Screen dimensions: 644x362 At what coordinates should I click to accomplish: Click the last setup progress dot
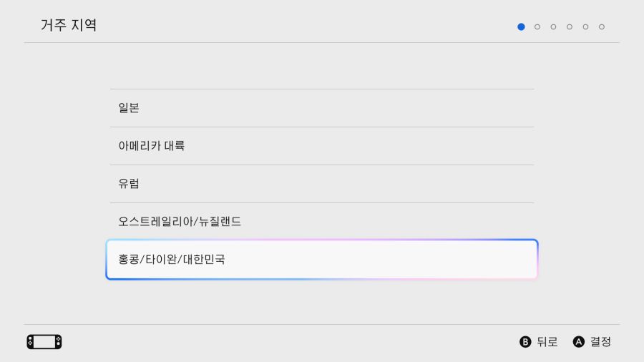[602, 27]
